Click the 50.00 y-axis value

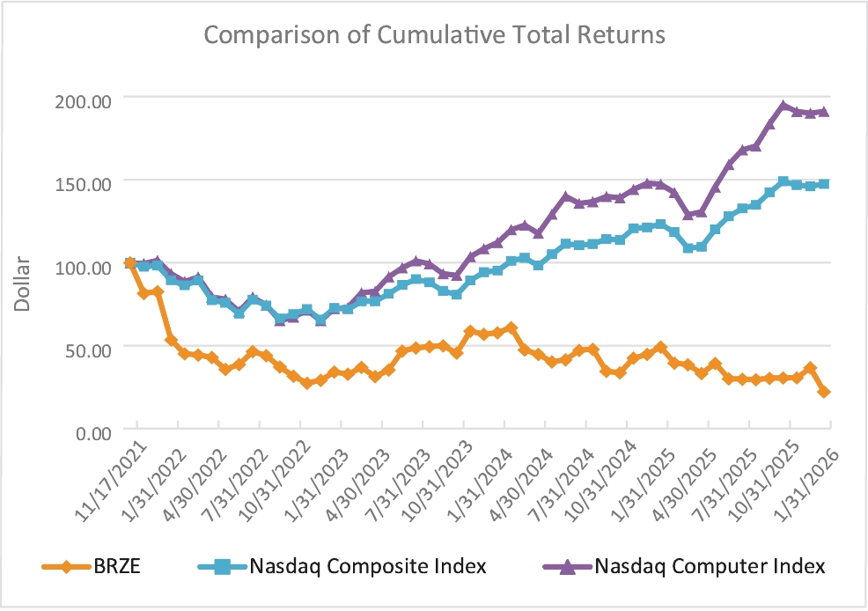coord(89,351)
